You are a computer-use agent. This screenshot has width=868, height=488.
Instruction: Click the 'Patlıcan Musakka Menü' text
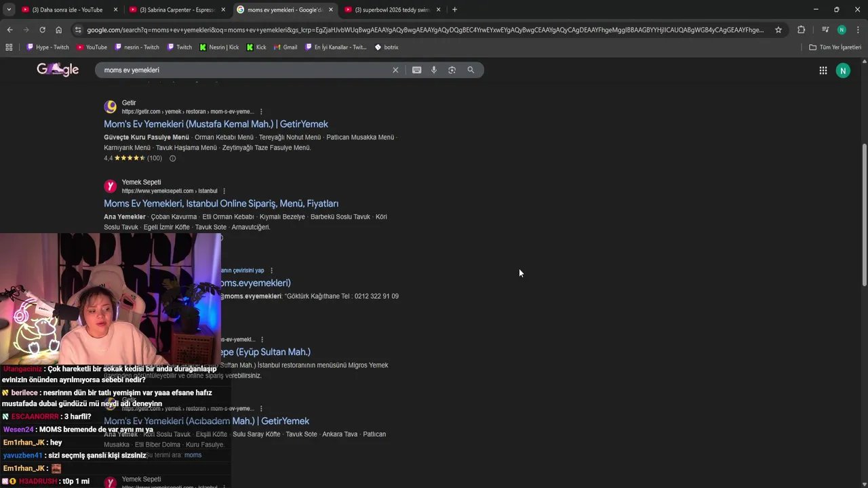(360, 137)
